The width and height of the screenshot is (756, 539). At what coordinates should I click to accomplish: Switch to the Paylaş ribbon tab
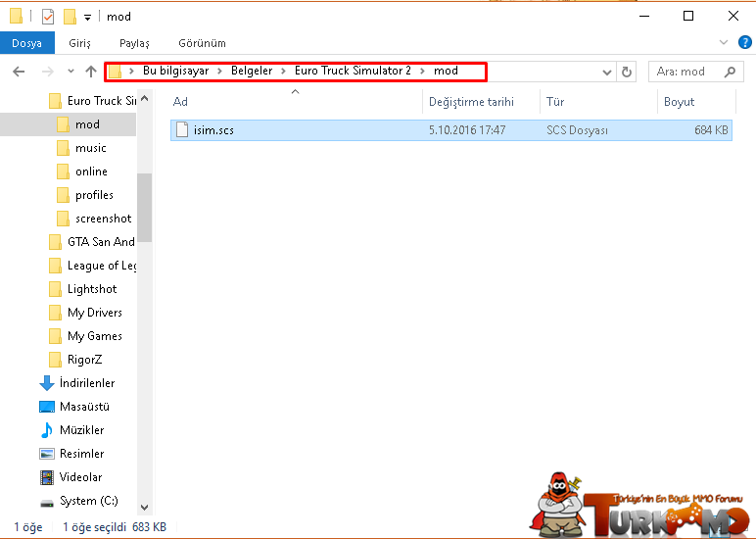pos(134,43)
